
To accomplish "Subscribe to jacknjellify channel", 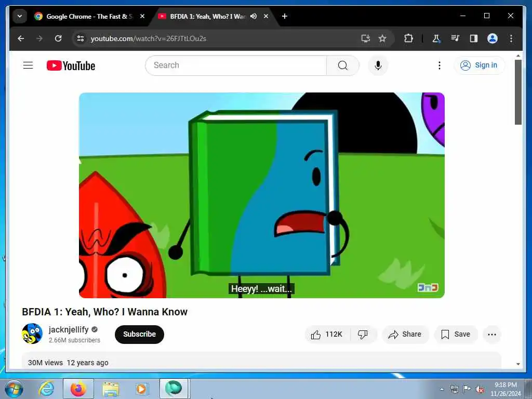I will tap(139, 334).
